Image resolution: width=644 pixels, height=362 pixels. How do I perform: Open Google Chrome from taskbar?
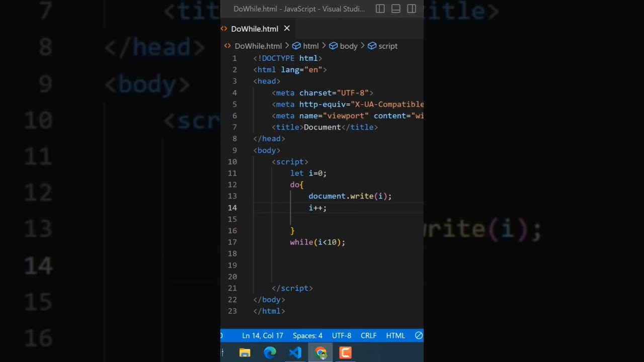point(320,353)
